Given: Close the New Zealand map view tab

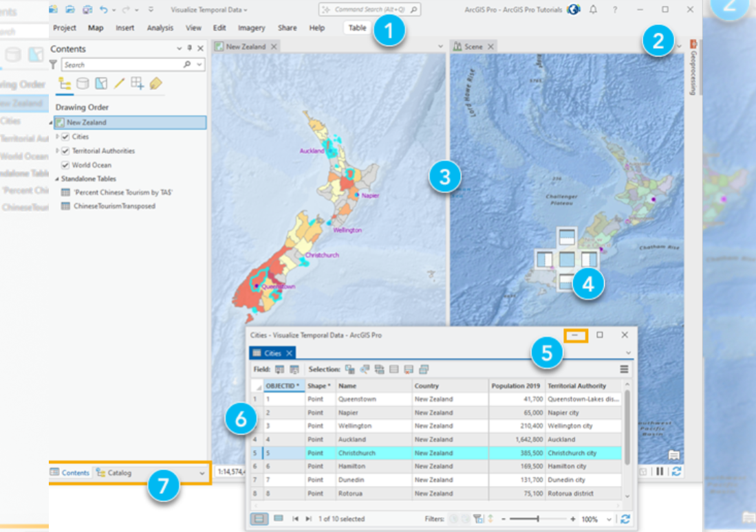Looking at the screenshot, I should tap(274, 46).
